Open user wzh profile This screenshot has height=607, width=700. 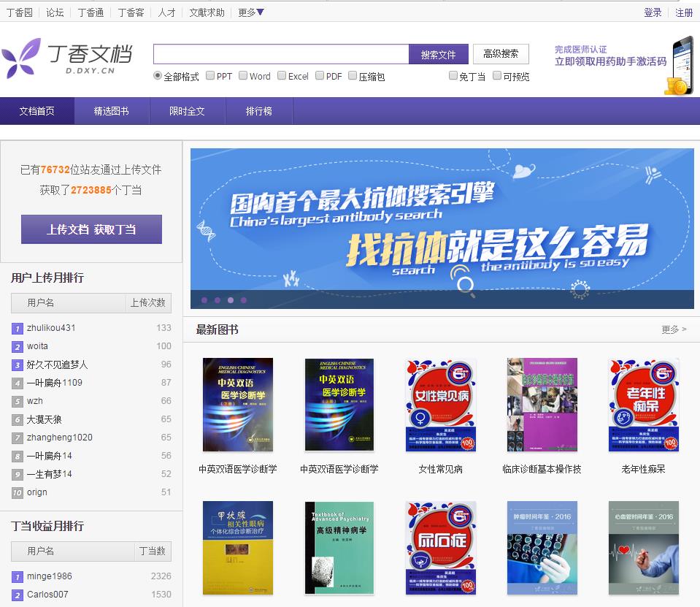pos(35,401)
